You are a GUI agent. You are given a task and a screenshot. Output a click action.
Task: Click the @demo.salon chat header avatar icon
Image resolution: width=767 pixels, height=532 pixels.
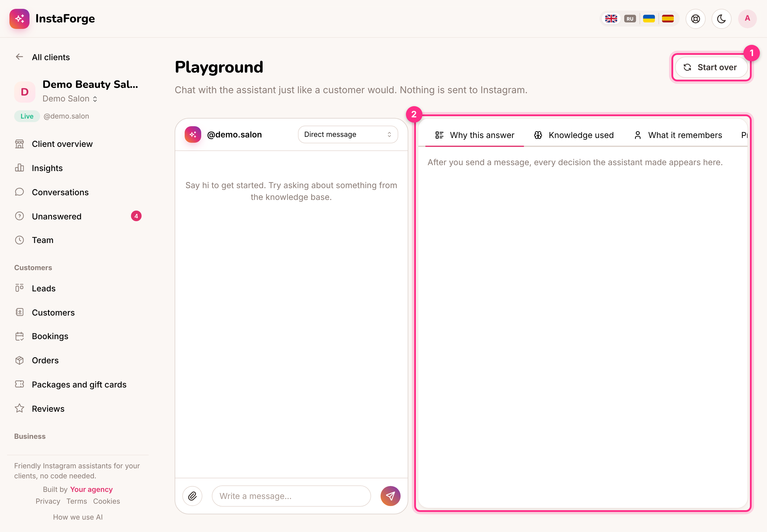click(193, 134)
